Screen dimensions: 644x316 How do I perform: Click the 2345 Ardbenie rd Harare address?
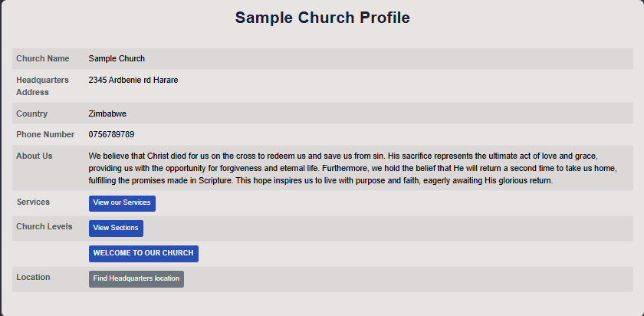pyautogui.click(x=133, y=80)
